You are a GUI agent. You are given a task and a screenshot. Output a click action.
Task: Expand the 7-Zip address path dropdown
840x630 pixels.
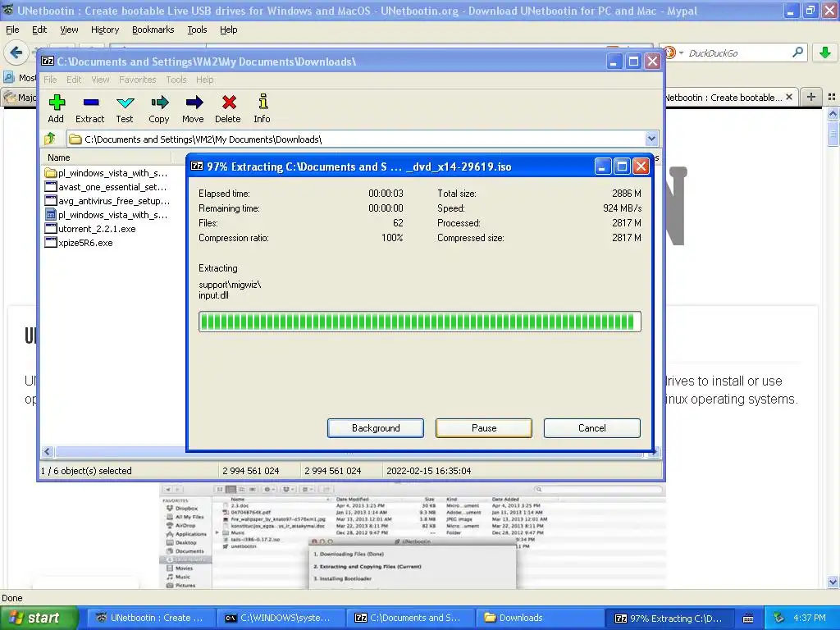(651, 139)
